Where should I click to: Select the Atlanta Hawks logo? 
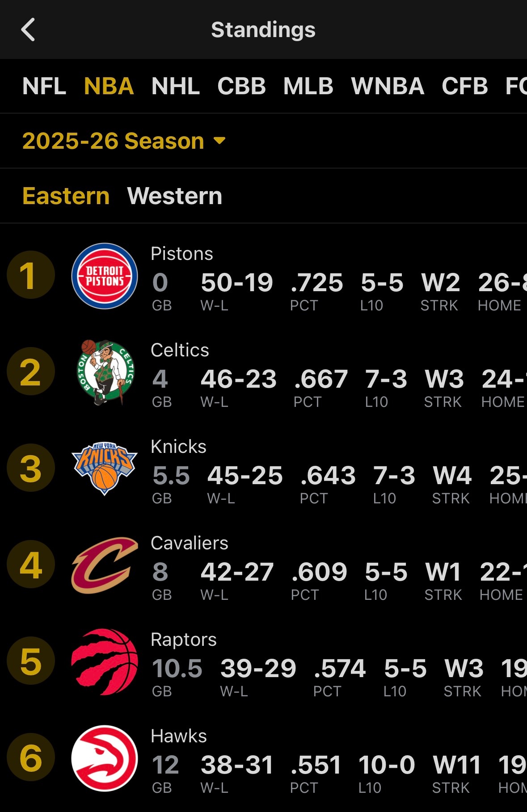tap(105, 758)
